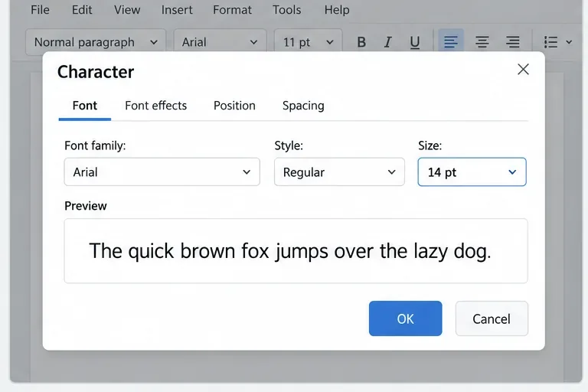Select align right icon
The width and height of the screenshot is (588, 392).
point(513,42)
